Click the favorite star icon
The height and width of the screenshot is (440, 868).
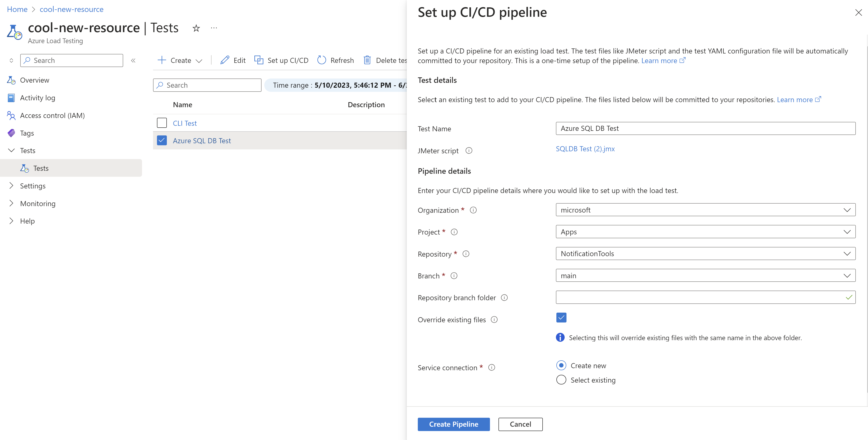(x=196, y=28)
